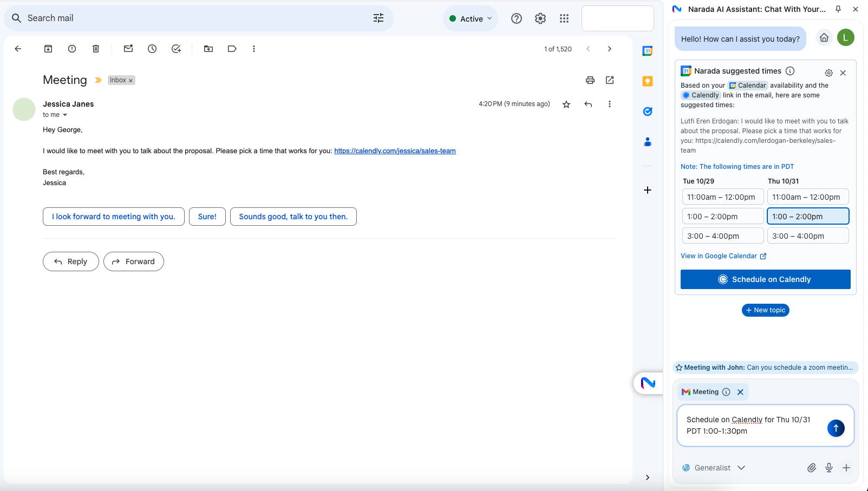Use smart reply 'Sure!'

[x=207, y=217]
